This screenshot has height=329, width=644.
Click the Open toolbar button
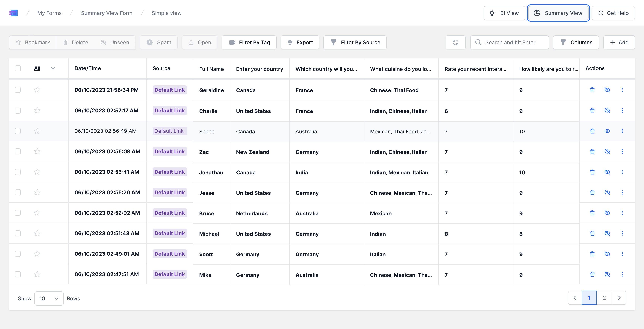tap(200, 42)
